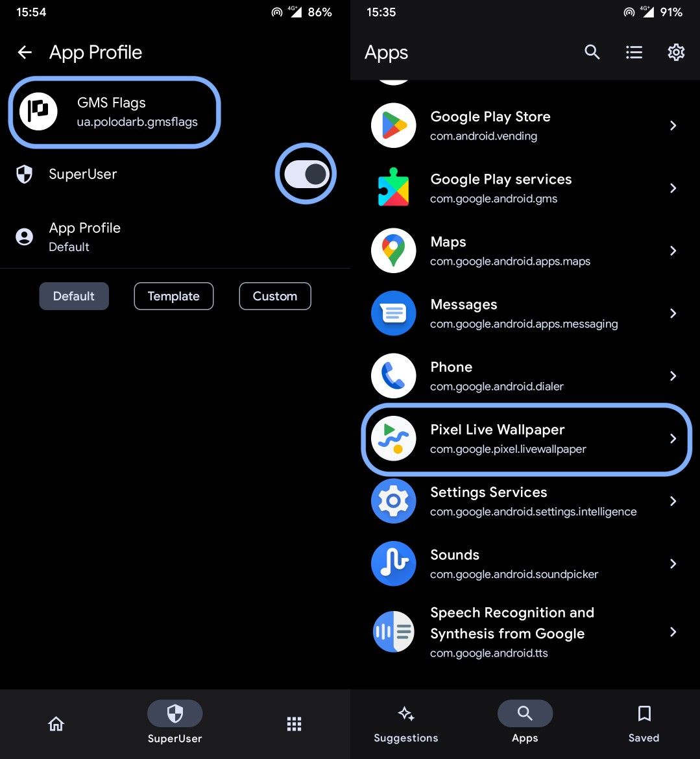Viewport: 700px width, 759px height.
Task: Toggle the SuperUser switch
Action: tap(306, 175)
